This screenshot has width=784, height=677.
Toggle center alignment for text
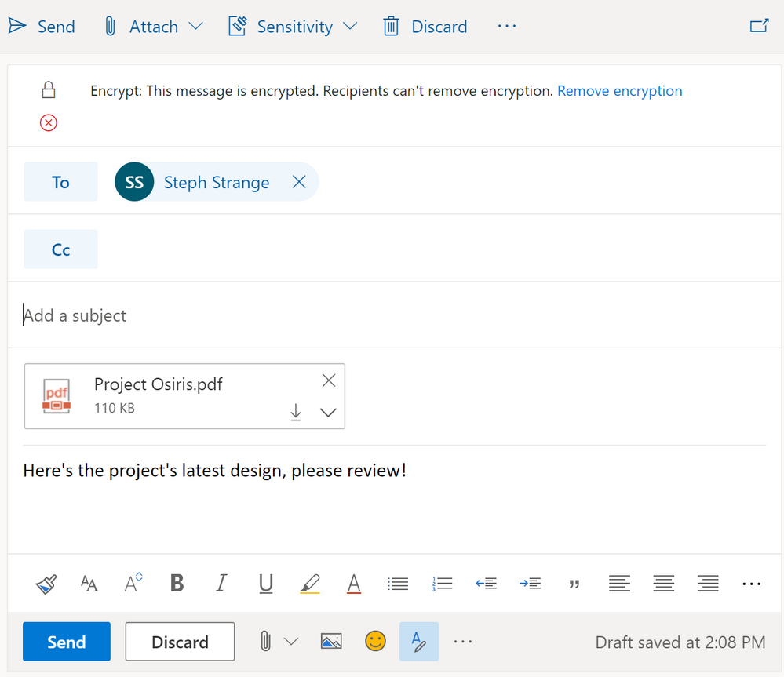(663, 583)
